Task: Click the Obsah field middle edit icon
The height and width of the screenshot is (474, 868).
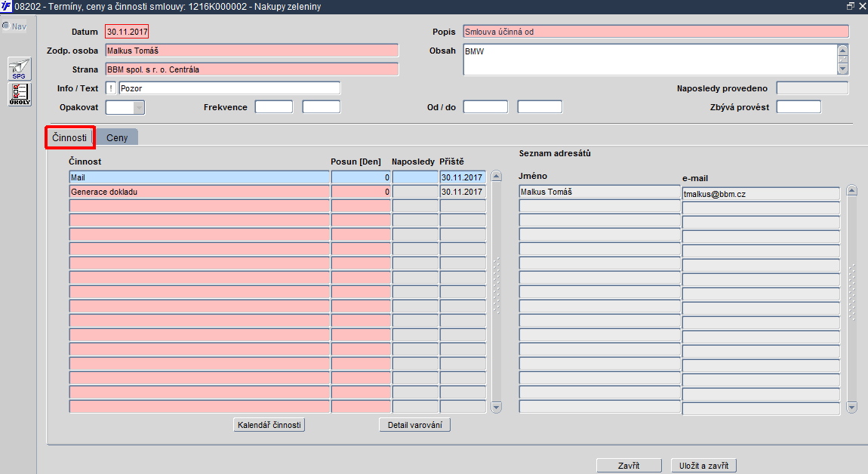Action: [843, 59]
